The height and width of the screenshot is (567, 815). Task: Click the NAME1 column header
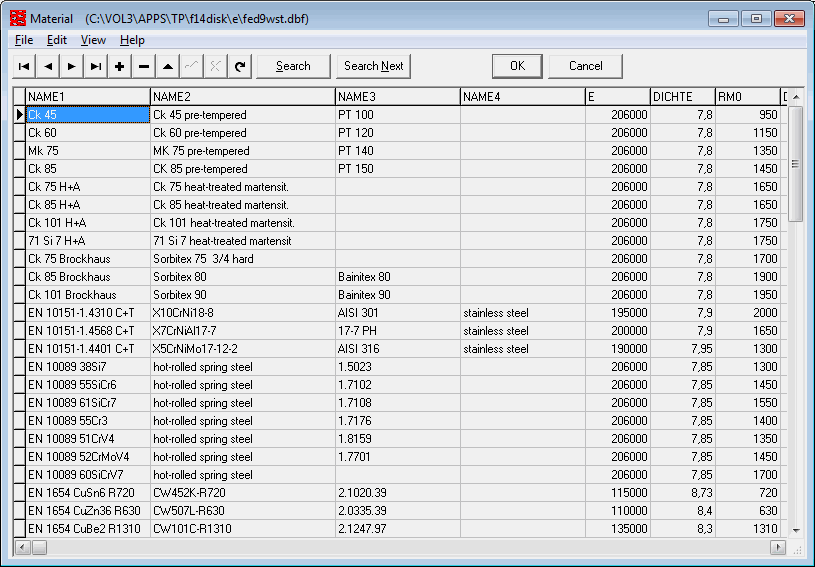(x=88, y=97)
